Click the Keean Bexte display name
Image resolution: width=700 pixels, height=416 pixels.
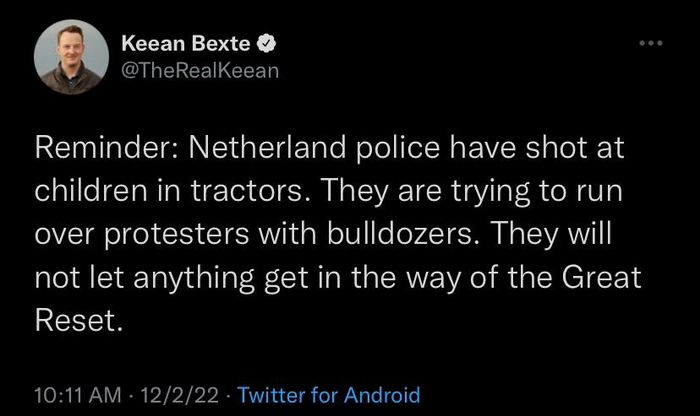[x=185, y=45]
